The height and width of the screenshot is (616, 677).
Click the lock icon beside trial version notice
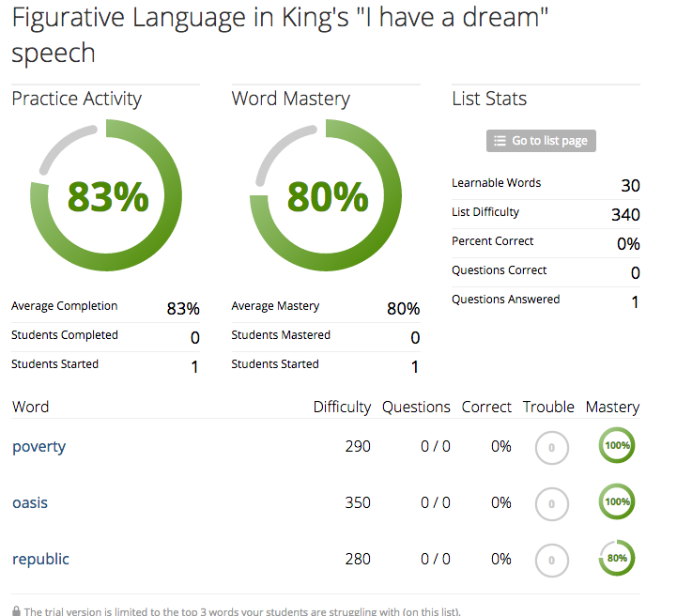point(17,610)
